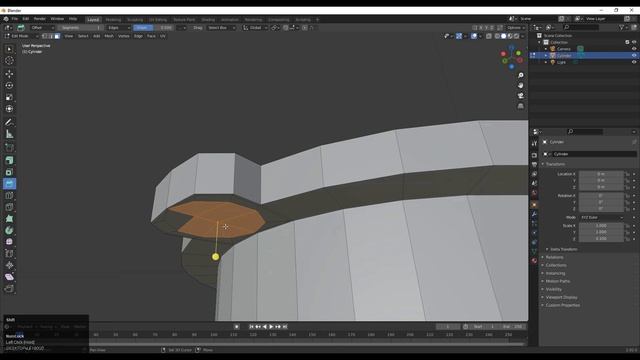Hide the Cylinder object in outliner
The image size is (640, 360).
634,56
